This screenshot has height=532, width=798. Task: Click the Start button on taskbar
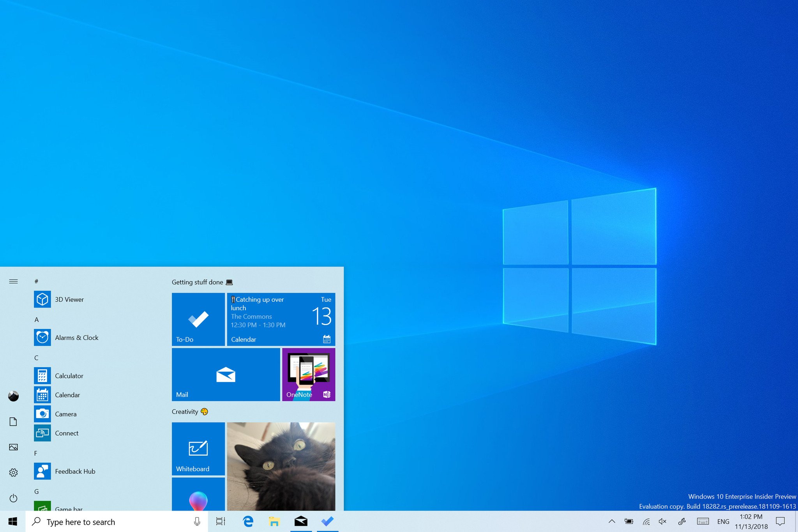pyautogui.click(x=13, y=521)
